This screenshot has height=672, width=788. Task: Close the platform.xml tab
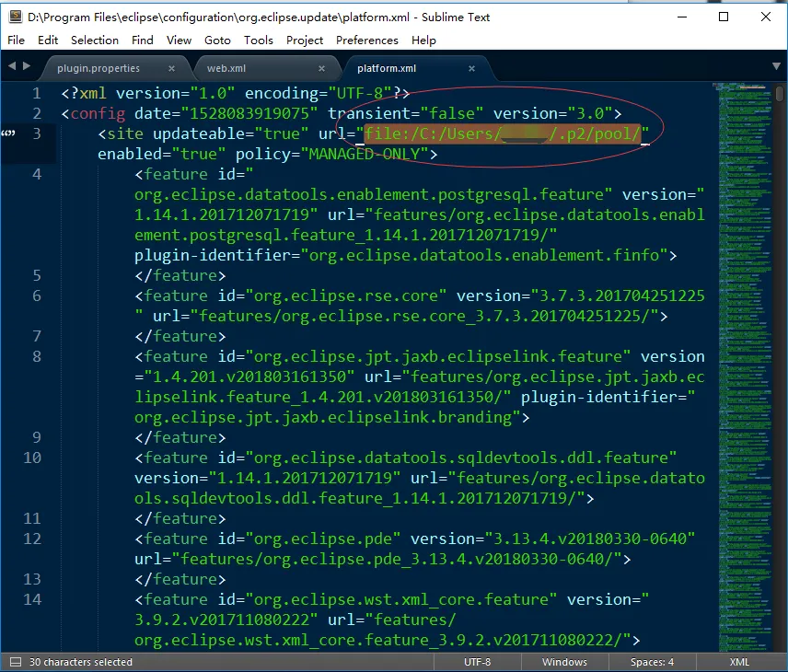471,68
